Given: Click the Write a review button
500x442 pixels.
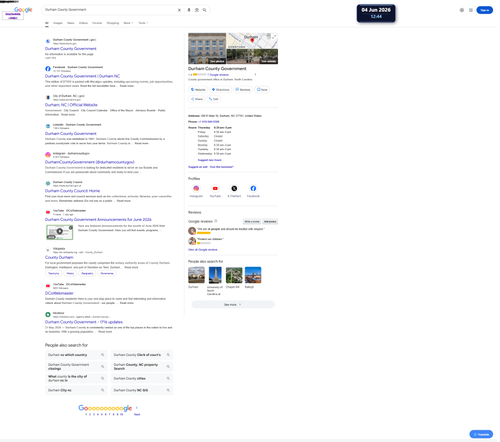Looking at the screenshot, I should (252, 221).
